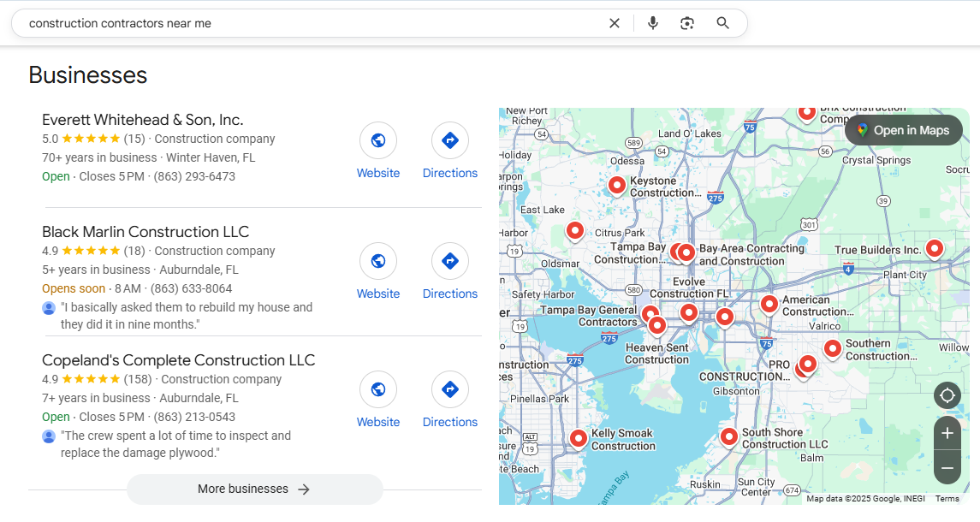Click inside the search text field
The width and height of the screenshot is (980, 522).
point(308,23)
